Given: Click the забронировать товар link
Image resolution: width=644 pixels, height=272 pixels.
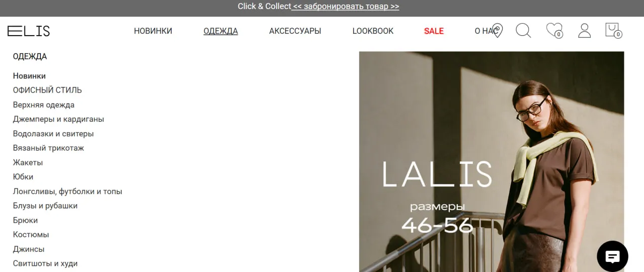Looking at the screenshot, I should click(346, 7).
